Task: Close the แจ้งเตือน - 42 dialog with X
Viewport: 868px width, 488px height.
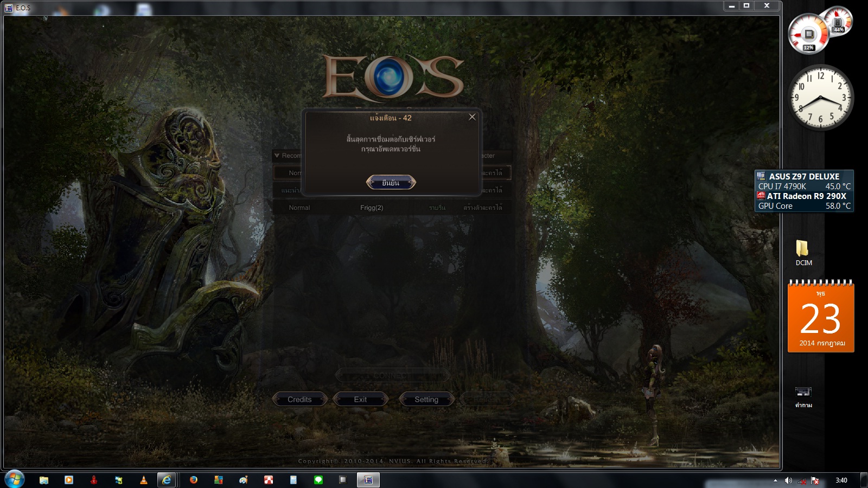Action: point(472,117)
